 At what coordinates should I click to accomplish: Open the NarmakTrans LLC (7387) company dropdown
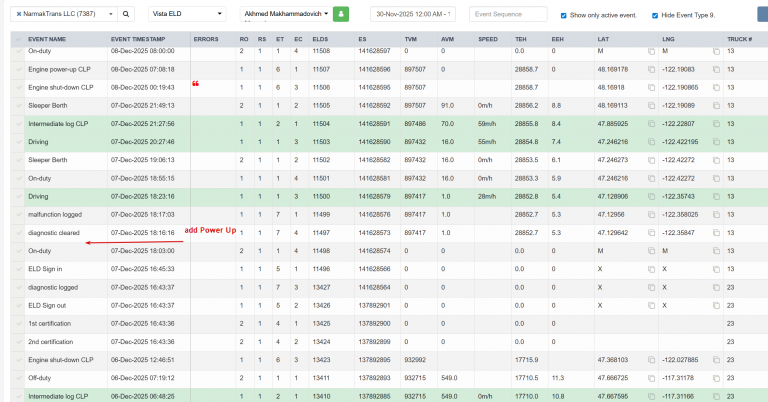pyautogui.click(x=64, y=14)
